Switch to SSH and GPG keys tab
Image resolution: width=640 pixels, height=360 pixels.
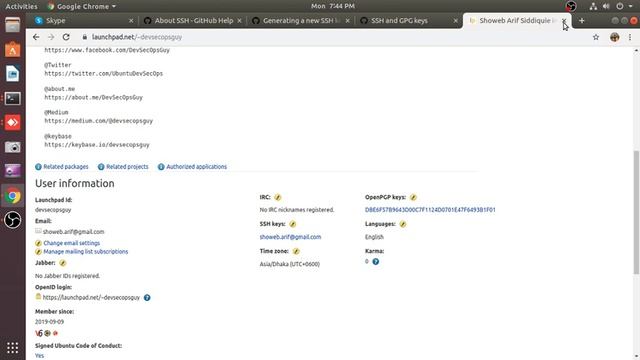[x=409, y=21]
